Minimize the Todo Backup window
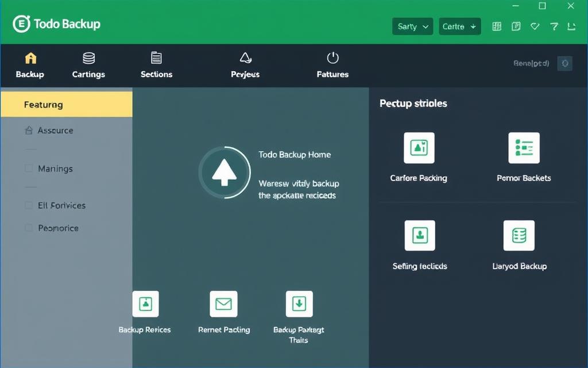 (x=516, y=6)
